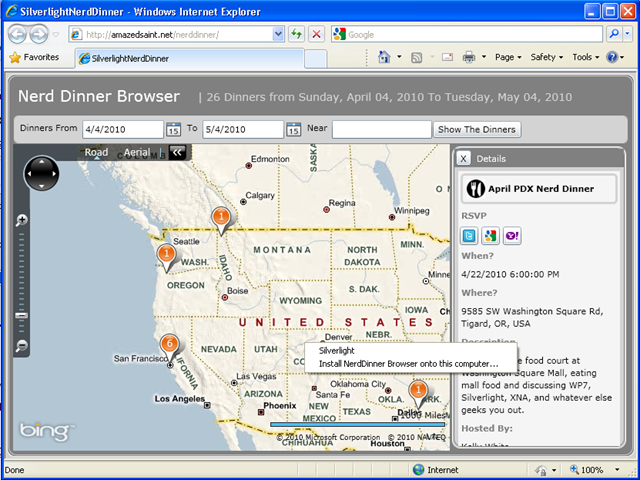Click the Show The Dinners button
This screenshot has height=480, width=640.
click(477, 129)
